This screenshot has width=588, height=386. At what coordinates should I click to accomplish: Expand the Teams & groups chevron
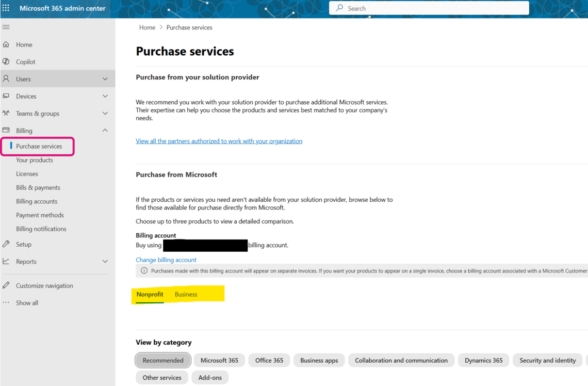click(x=105, y=114)
